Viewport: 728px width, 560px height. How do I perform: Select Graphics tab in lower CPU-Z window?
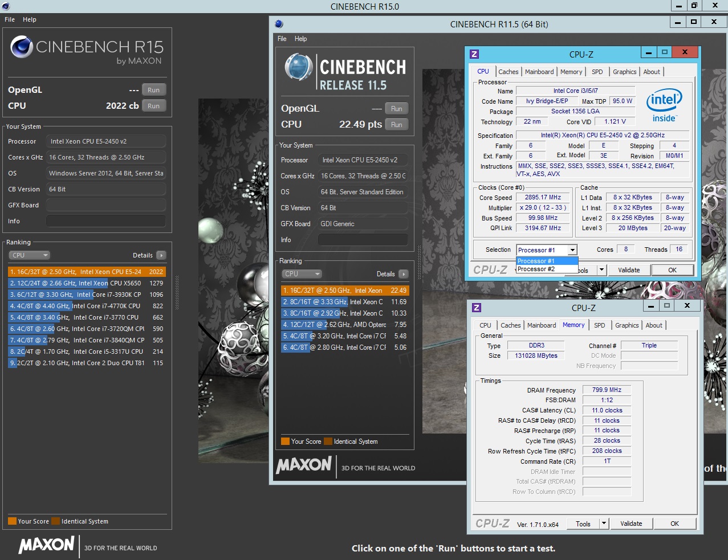(627, 325)
